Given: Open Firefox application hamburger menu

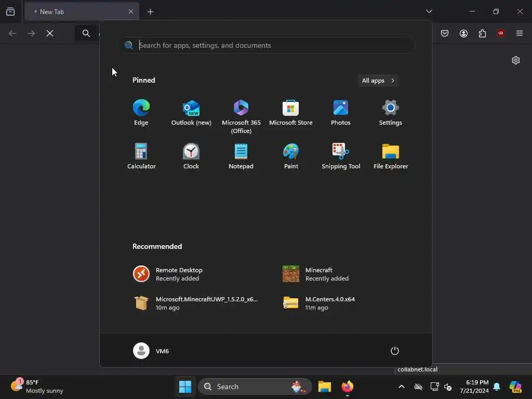Looking at the screenshot, I should pyautogui.click(x=520, y=33).
